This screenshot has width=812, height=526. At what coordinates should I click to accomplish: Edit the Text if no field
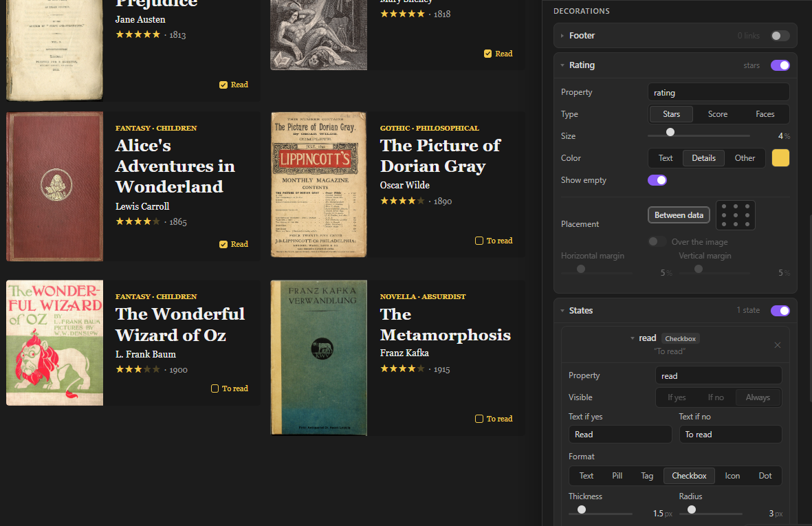tap(730, 435)
